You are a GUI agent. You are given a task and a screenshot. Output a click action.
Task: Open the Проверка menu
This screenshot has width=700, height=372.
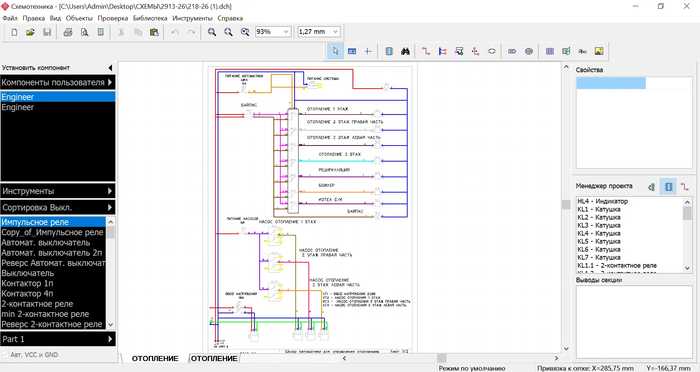click(x=113, y=18)
